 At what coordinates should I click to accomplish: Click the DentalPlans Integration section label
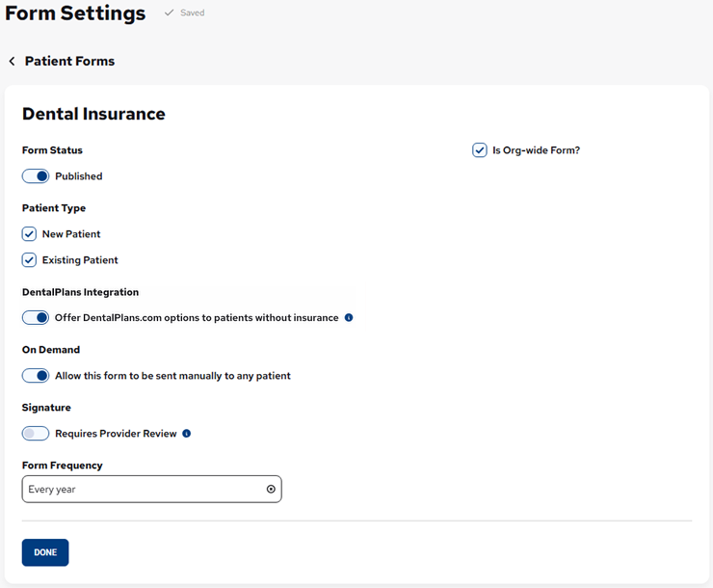point(80,292)
